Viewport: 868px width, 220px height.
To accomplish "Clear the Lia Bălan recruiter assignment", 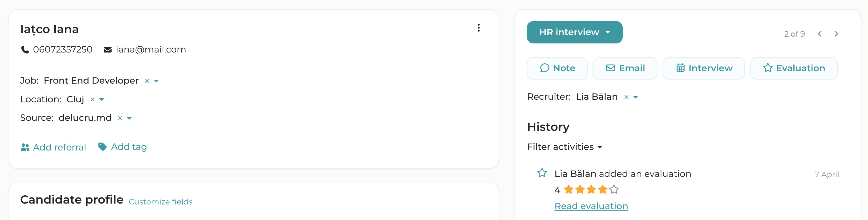I will click(x=626, y=97).
